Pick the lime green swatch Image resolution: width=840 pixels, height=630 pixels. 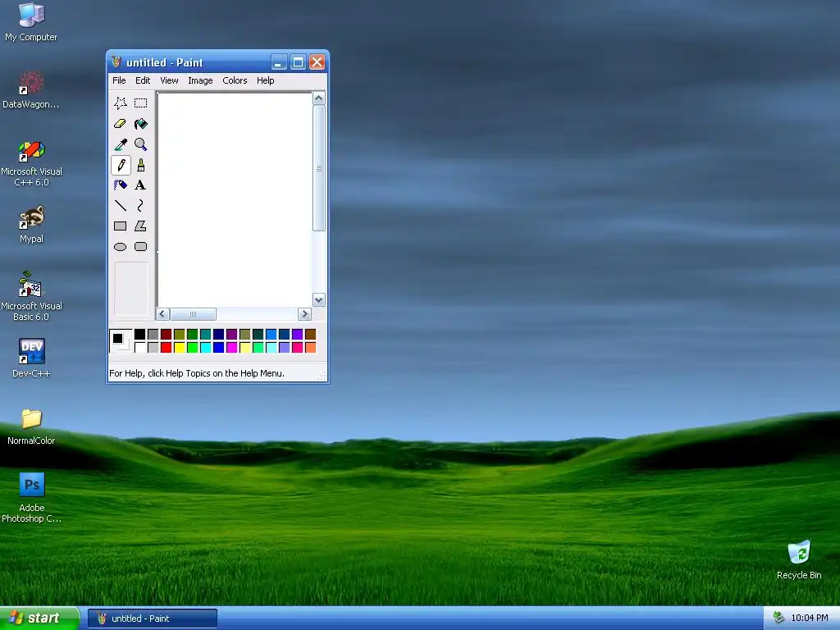coord(192,348)
